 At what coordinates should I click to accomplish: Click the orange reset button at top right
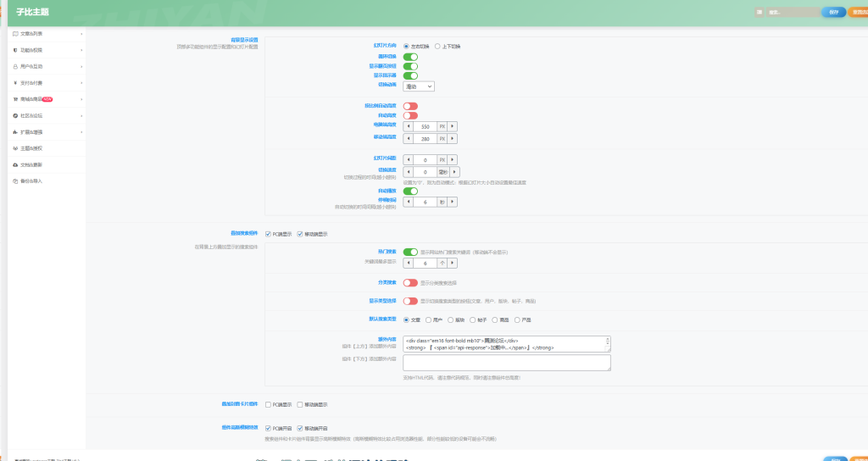pos(858,12)
